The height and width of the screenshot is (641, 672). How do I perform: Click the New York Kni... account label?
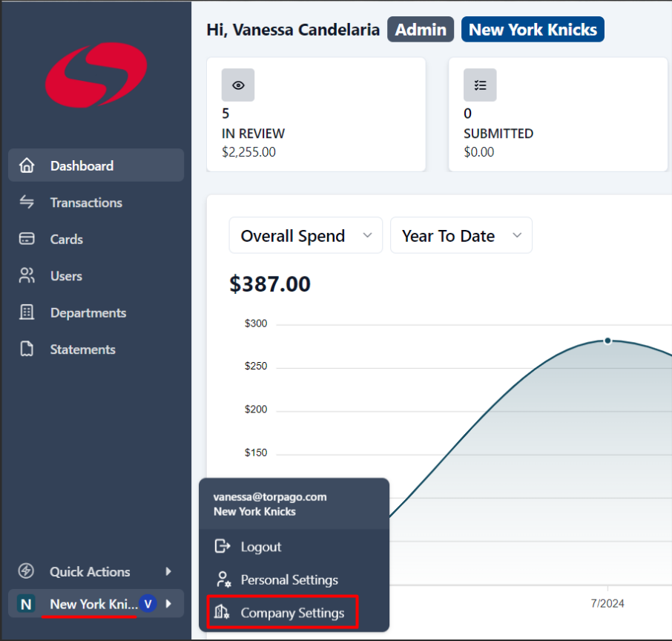point(94,604)
